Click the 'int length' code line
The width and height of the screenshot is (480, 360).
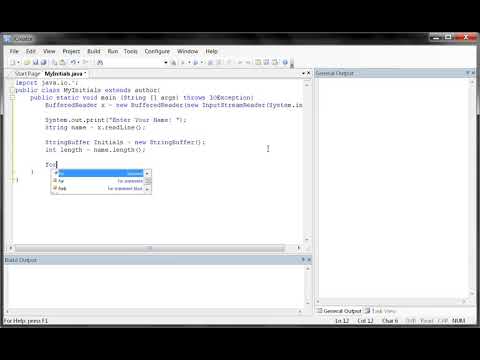click(95, 150)
